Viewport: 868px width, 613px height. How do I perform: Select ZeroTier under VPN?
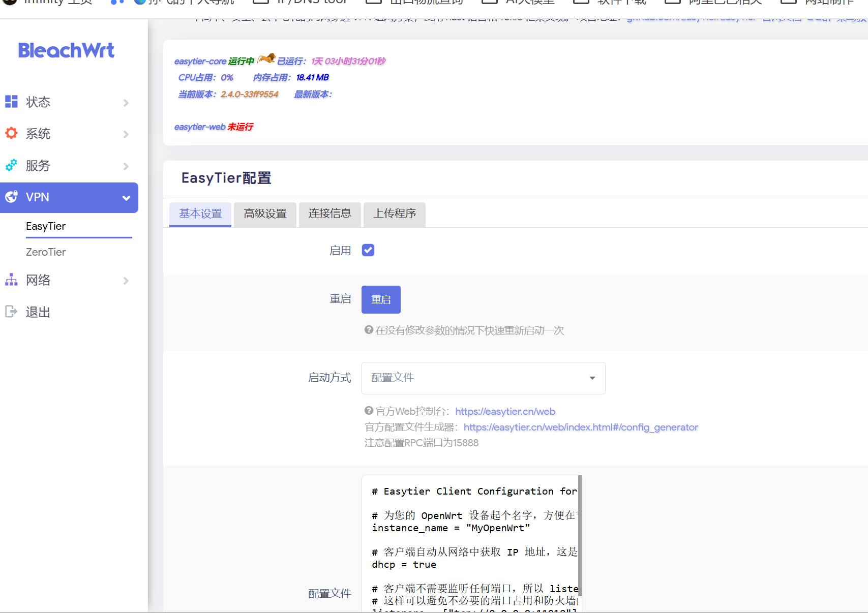tap(46, 252)
